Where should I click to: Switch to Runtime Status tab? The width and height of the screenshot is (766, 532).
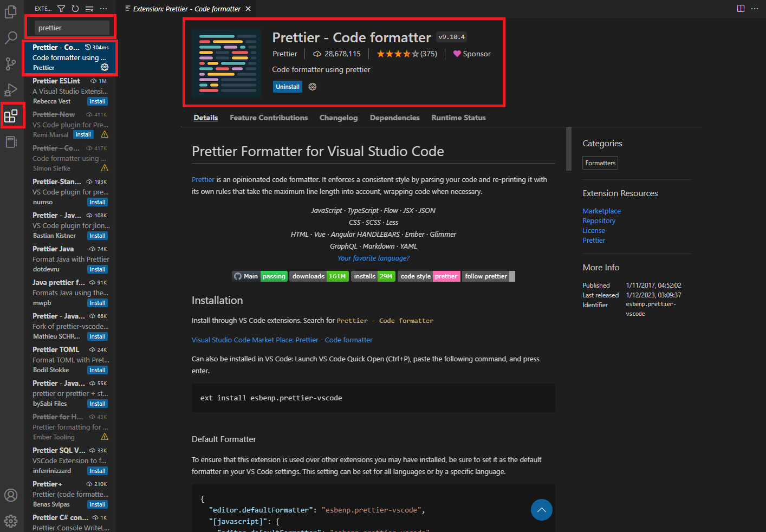tap(459, 118)
